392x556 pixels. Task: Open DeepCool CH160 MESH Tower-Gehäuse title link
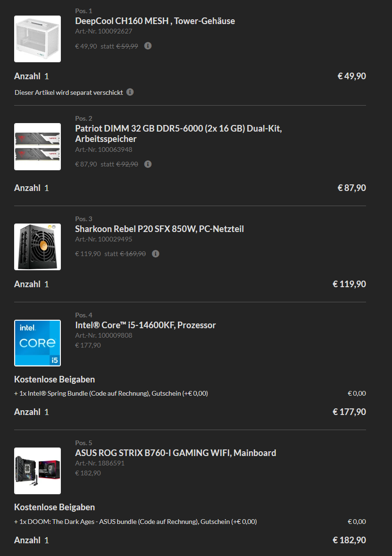(x=155, y=21)
